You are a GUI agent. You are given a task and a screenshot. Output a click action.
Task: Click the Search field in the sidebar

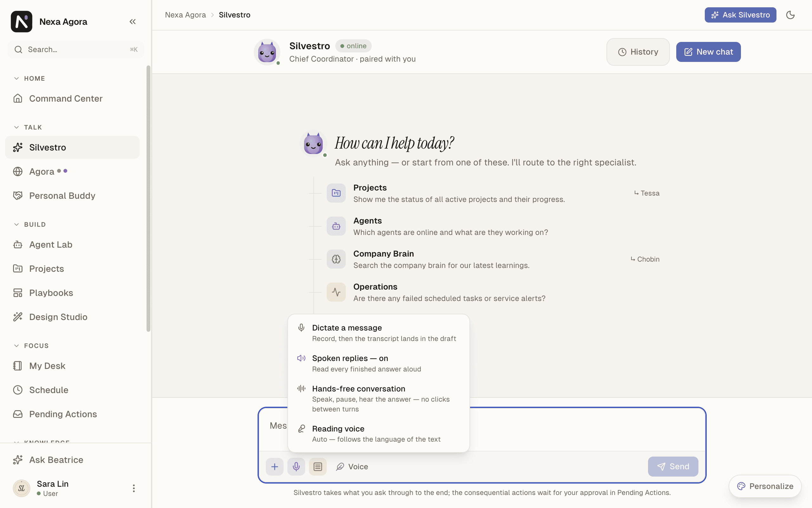pos(76,50)
